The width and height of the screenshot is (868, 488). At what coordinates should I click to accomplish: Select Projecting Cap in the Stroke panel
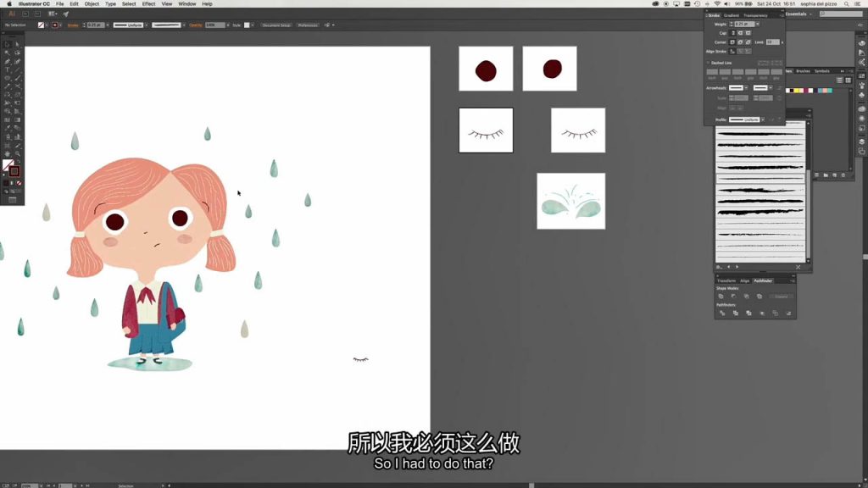coord(748,33)
